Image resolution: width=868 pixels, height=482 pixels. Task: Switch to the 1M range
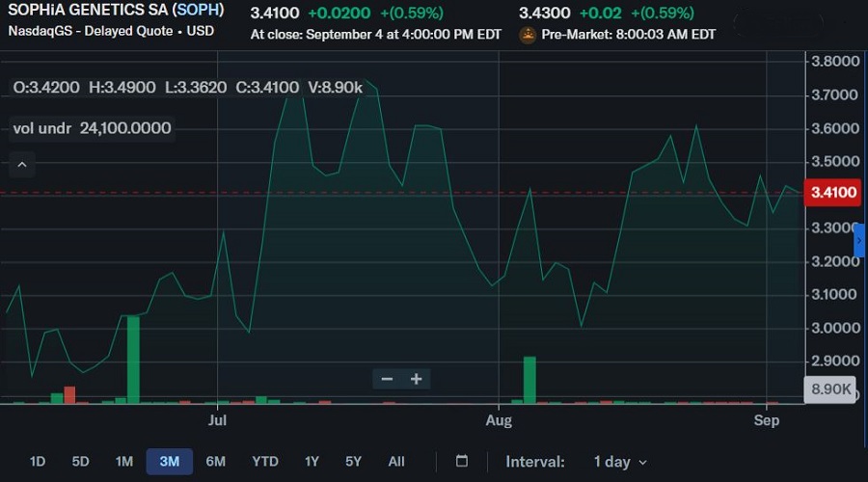124,462
